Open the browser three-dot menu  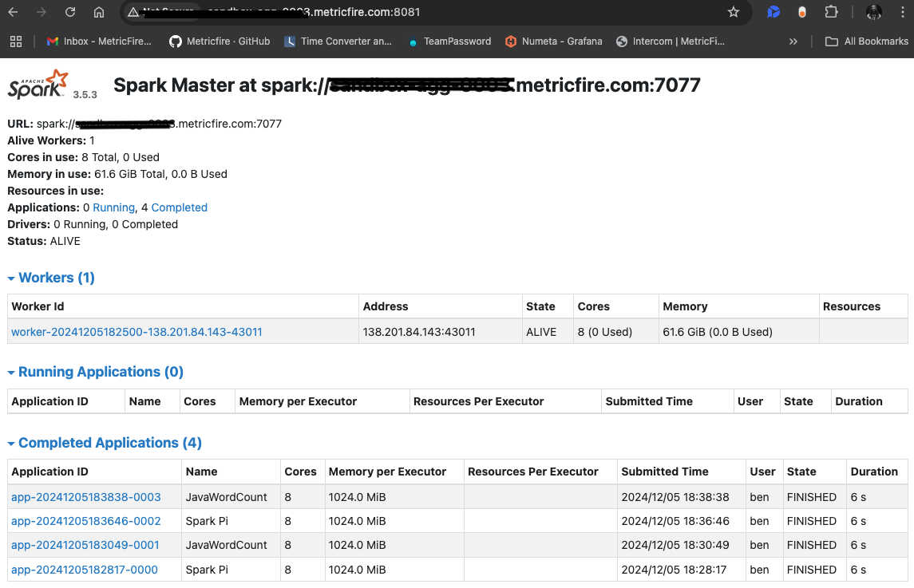902,12
